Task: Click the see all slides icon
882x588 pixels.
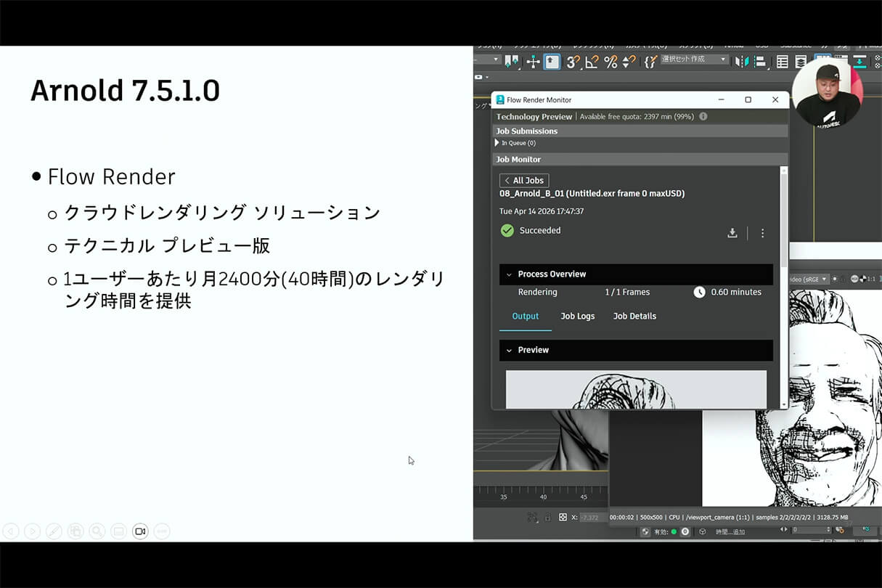Action: click(x=75, y=531)
